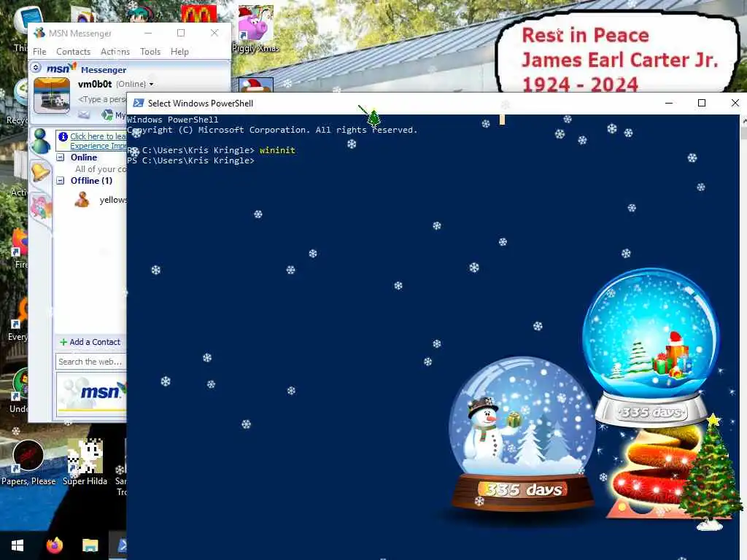Select the pink character sidebar tab
The image size is (747, 560).
pyautogui.click(x=41, y=207)
